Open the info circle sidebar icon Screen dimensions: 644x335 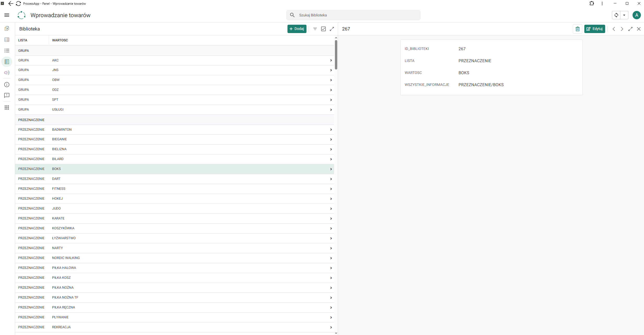click(7, 85)
